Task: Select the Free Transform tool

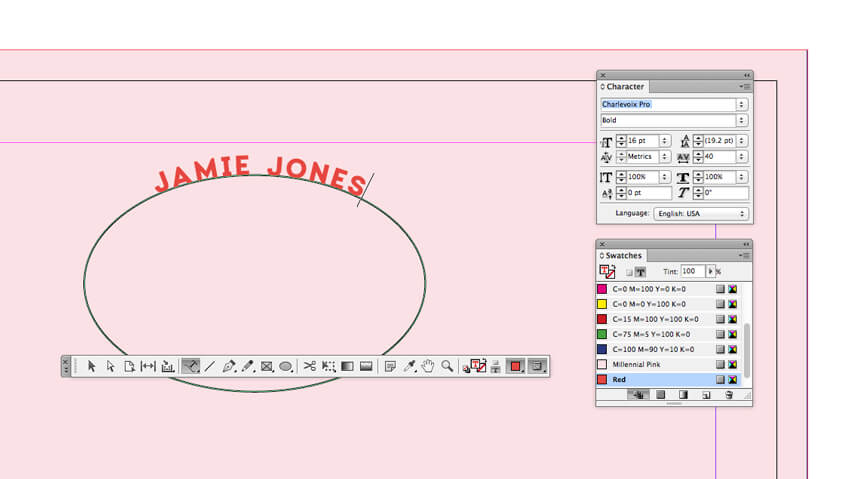Action: click(x=329, y=366)
